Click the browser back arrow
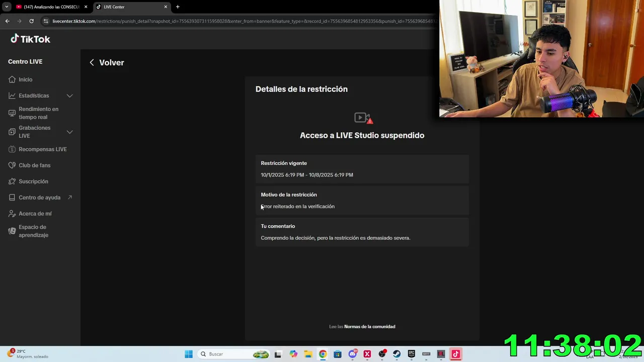 (x=7, y=21)
